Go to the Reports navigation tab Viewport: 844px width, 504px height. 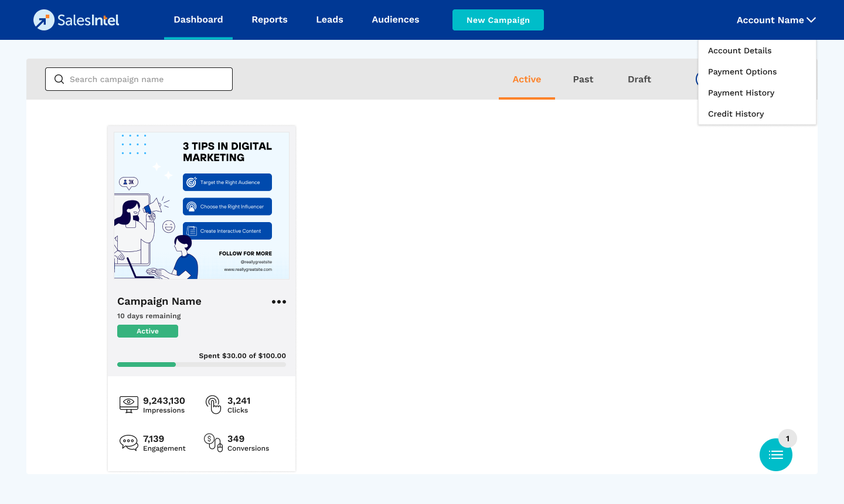point(270,20)
